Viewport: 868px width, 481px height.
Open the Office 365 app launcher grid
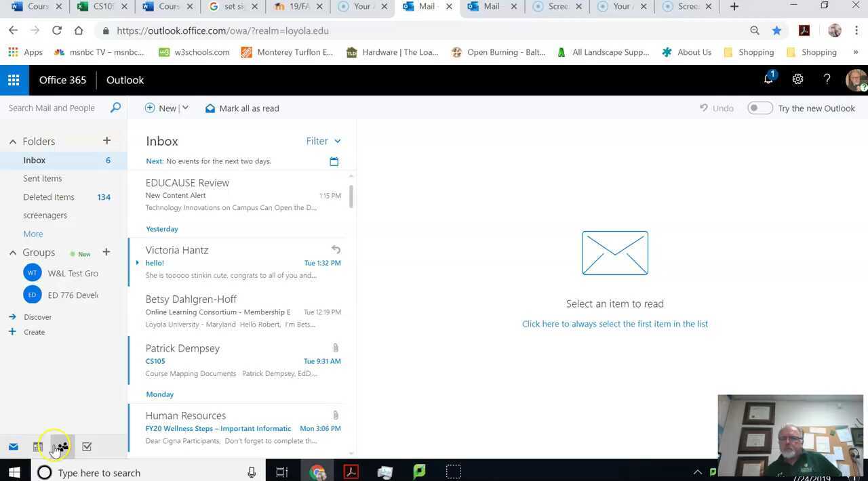coord(14,80)
